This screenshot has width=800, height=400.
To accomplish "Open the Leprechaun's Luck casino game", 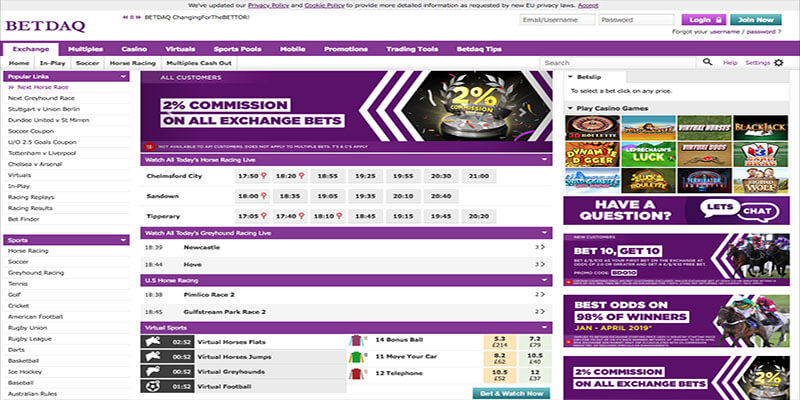I will pyautogui.click(x=648, y=154).
